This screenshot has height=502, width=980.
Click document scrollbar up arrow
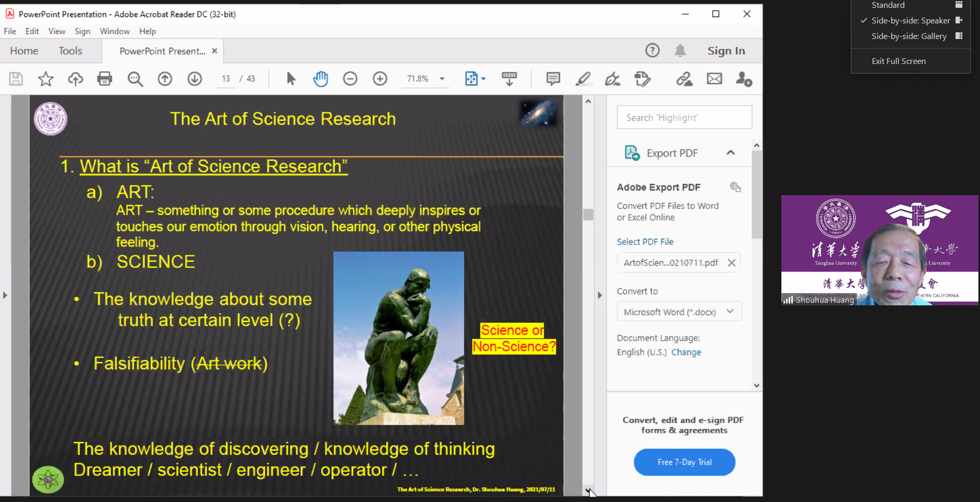(x=589, y=101)
